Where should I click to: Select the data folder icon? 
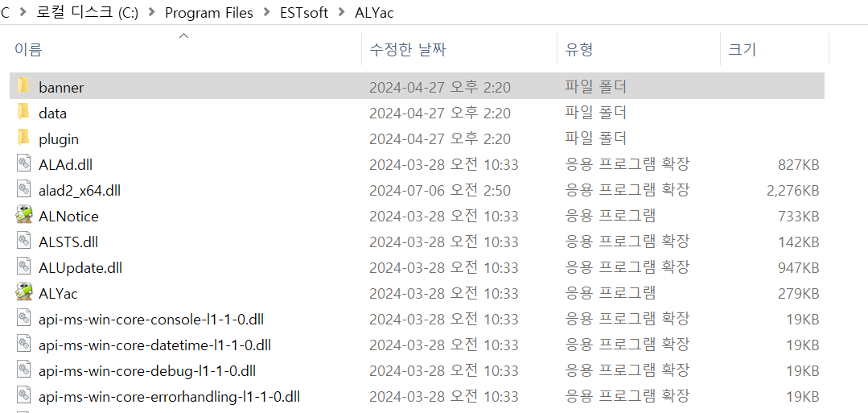coord(23,112)
